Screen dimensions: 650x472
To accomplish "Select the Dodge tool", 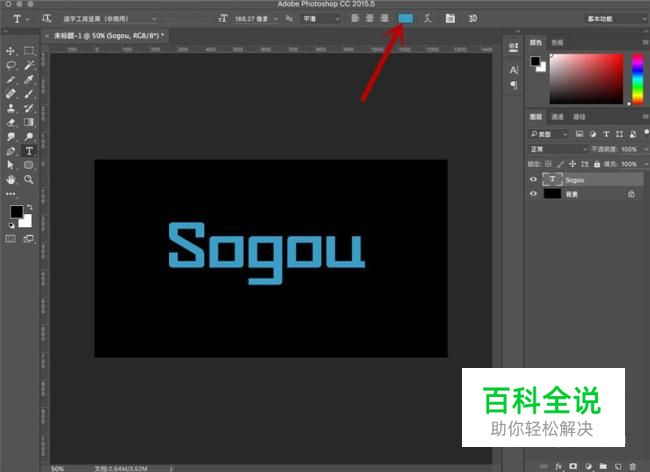I will pos(29,137).
